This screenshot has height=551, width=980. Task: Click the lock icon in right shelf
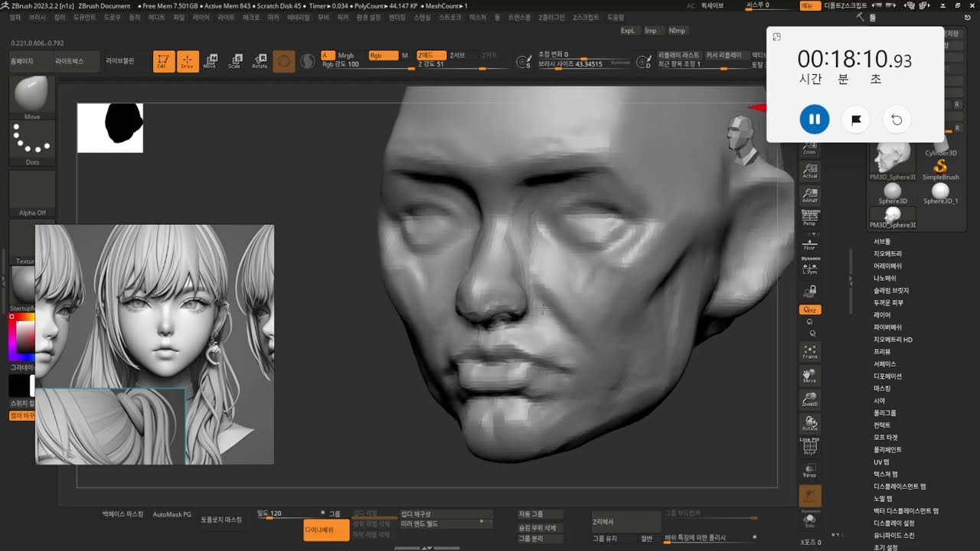[811, 291]
